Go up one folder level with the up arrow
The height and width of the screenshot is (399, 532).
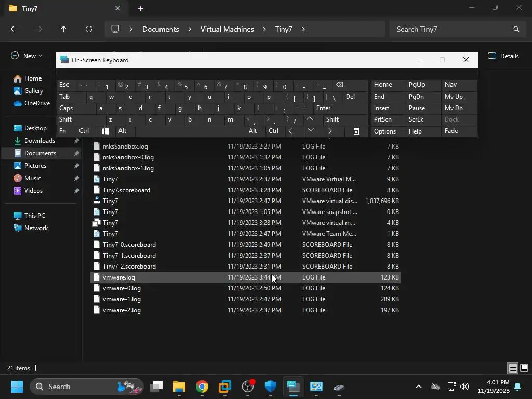click(x=63, y=29)
